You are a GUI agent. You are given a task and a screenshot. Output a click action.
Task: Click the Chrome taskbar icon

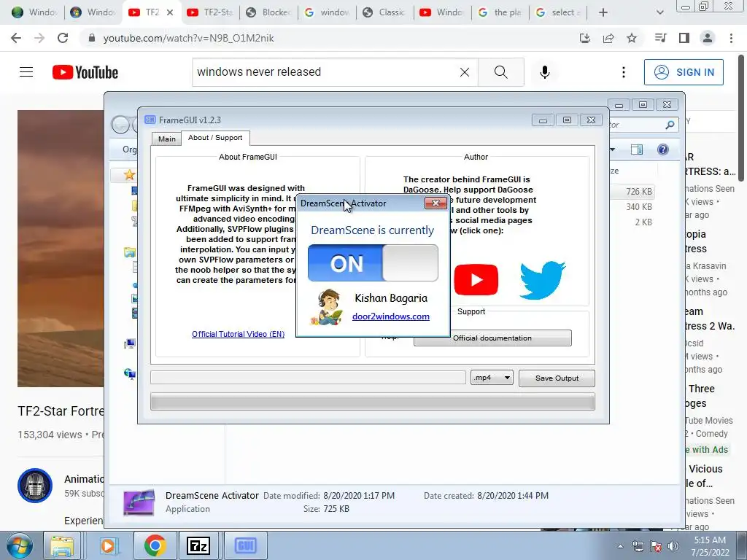[155, 545]
